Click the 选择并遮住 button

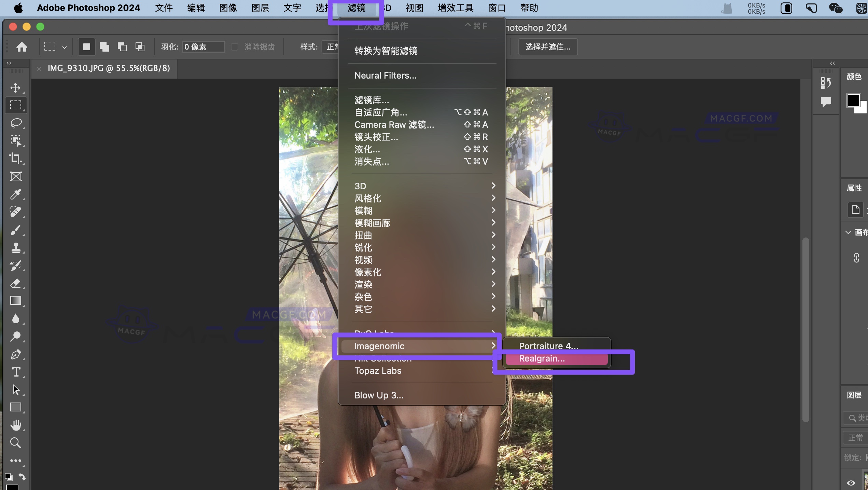pyautogui.click(x=548, y=47)
